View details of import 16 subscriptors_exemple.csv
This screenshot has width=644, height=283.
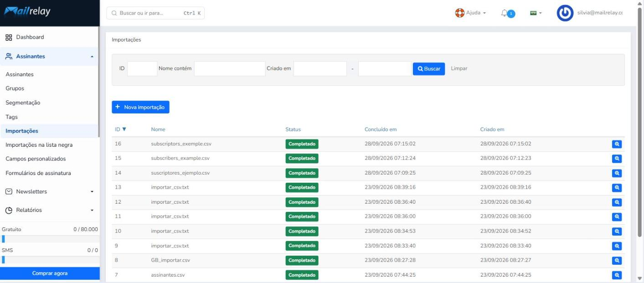tap(617, 144)
